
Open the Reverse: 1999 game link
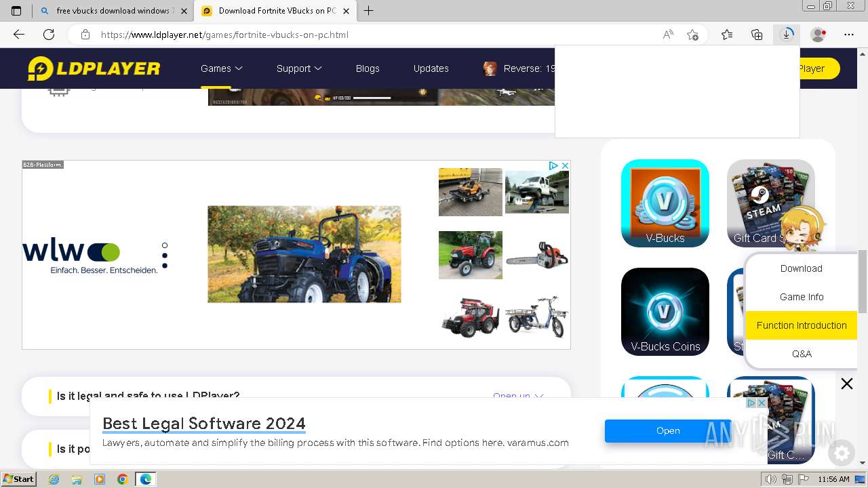click(x=519, y=68)
